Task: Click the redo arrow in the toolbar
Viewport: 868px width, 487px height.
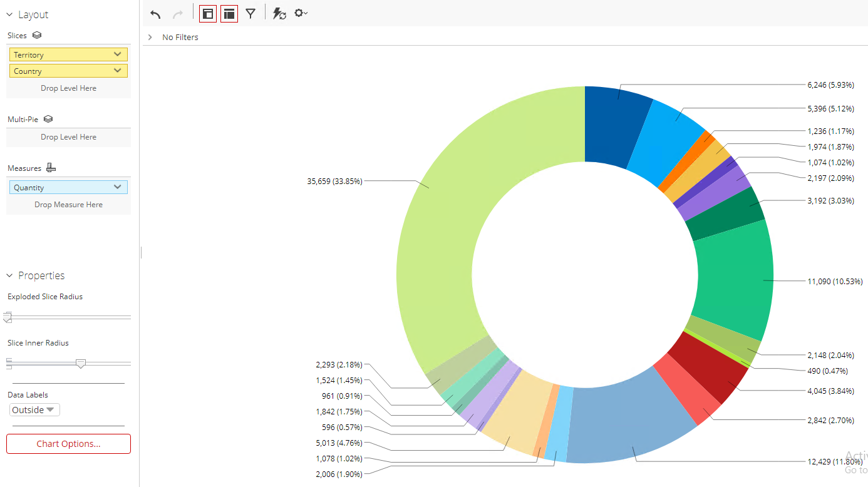Action: point(178,14)
